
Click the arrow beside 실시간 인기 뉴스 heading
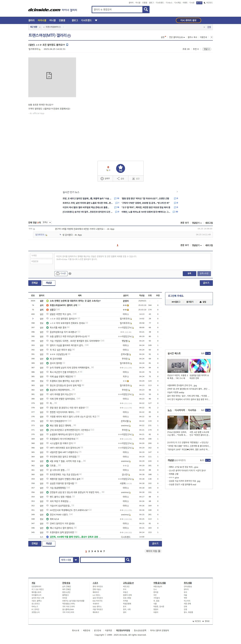click(x=177, y=192)
